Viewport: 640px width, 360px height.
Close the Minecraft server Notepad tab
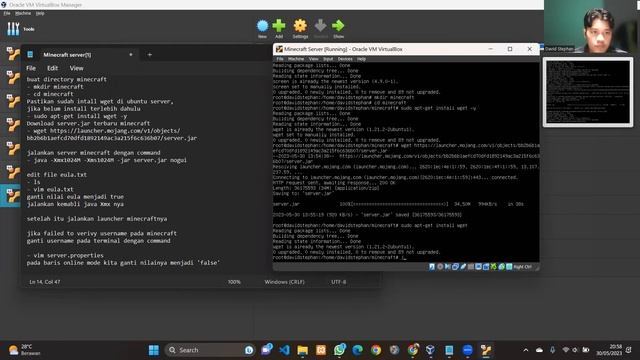(x=131, y=55)
